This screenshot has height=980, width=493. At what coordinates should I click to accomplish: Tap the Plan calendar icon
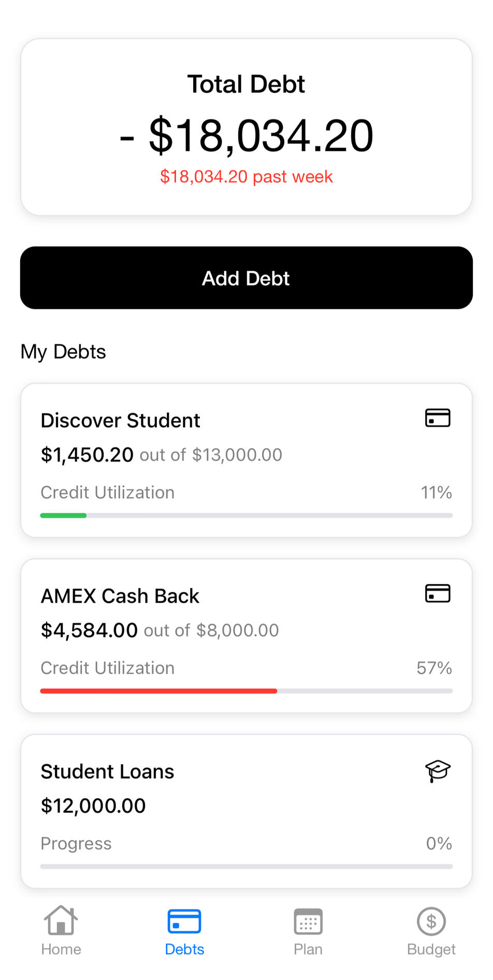point(308,922)
